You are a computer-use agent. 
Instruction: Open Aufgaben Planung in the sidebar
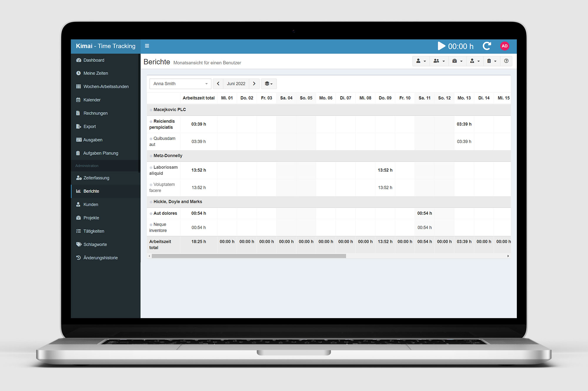tap(105, 153)
